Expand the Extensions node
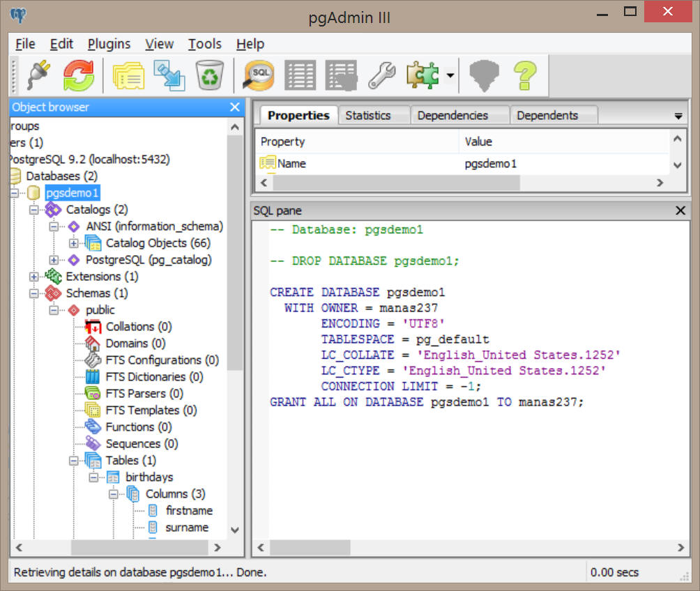The image size is (700, 591). (x=34, y=276)
